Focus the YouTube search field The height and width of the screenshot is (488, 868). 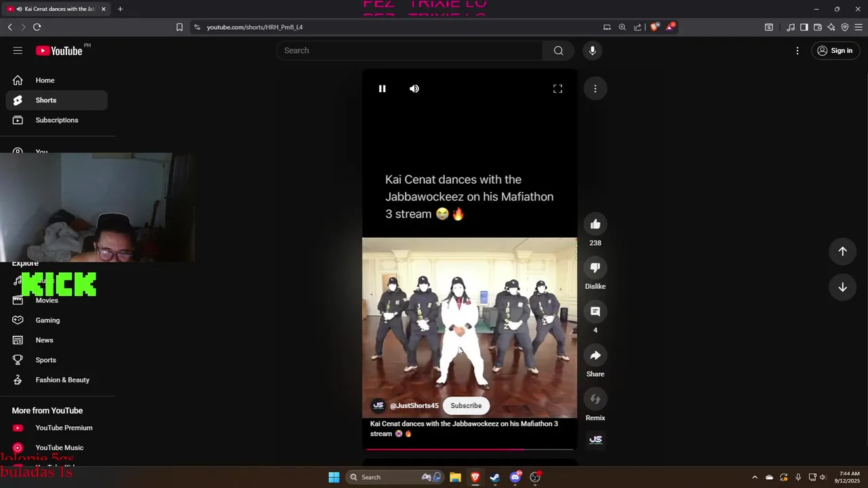click(x=409, y=50)
